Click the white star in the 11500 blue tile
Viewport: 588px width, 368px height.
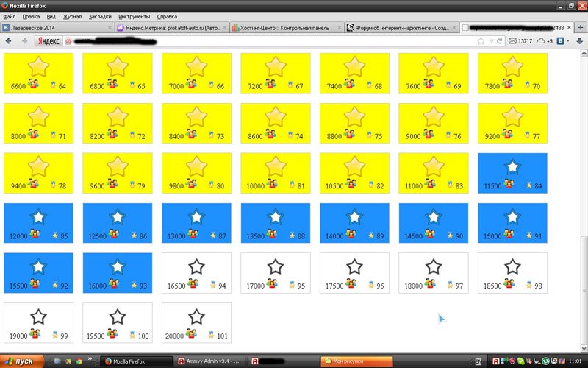tap(512, 167)
